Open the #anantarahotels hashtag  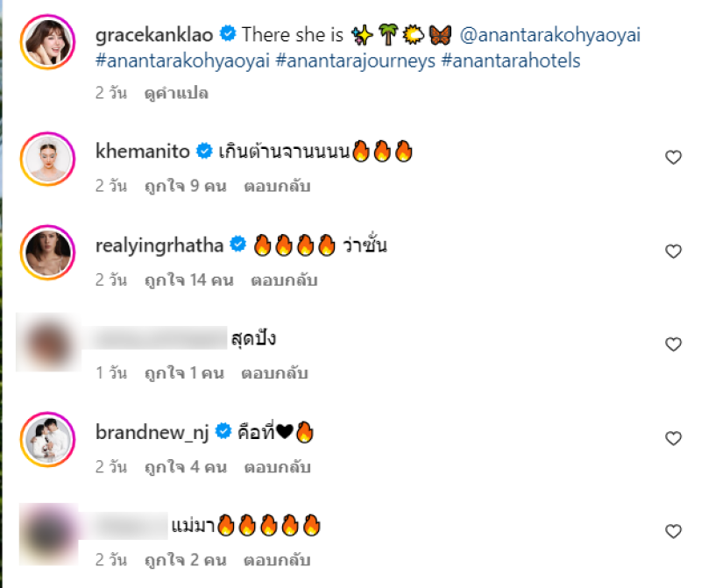[511, 60]
